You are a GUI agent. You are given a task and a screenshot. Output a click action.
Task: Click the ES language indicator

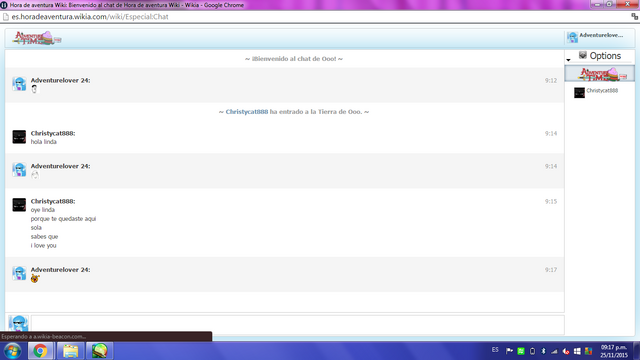point(495,350)
